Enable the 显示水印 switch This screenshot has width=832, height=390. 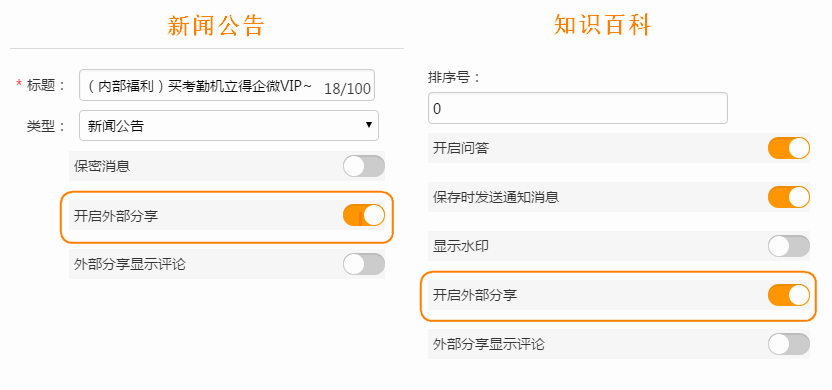788,246
